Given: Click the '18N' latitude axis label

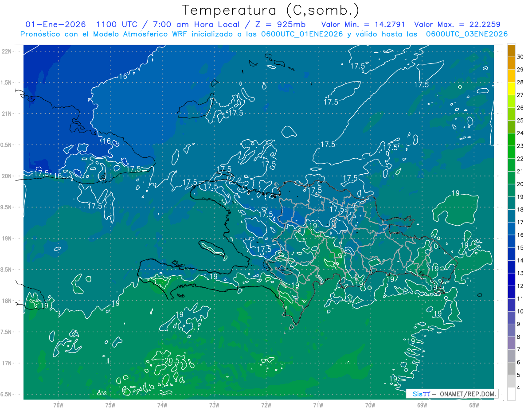Looking at the screenshot, I should (x=7, y=301).
